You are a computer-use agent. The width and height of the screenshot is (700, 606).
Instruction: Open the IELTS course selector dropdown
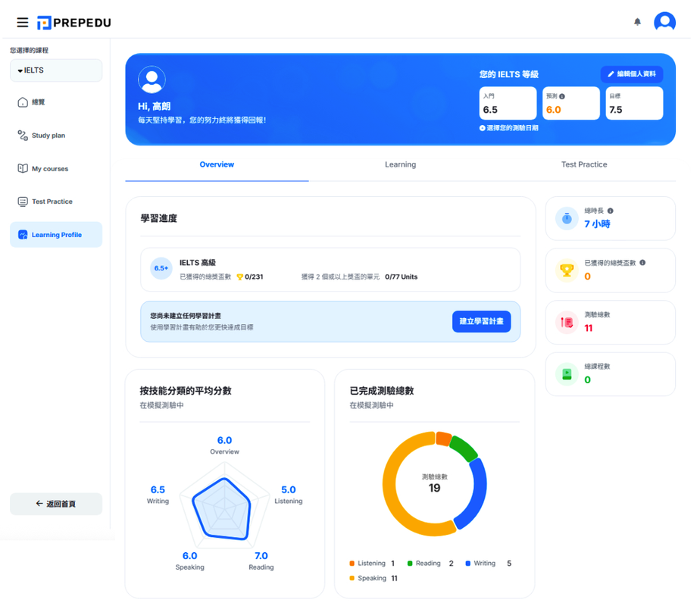(x=55, y=70)
